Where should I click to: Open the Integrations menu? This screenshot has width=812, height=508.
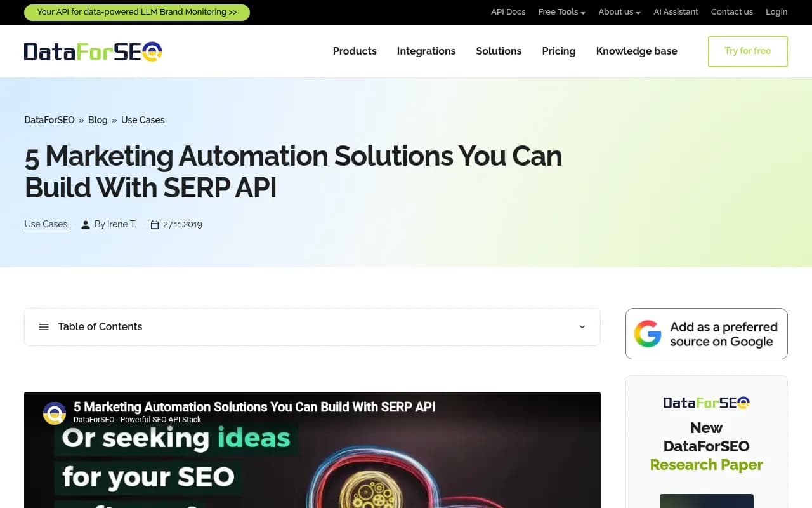pyautogui.click(x=426, y=51)
